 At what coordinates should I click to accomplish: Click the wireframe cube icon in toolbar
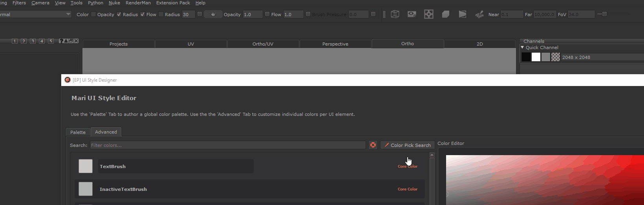(395, 14)
